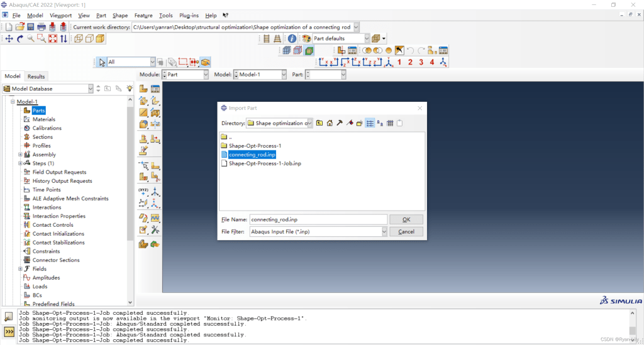This screenshot has height=345, width=644.
Task: Open the Model Database dropdown in tree panel
Action: pyautogui.click(x=91, y=89)
